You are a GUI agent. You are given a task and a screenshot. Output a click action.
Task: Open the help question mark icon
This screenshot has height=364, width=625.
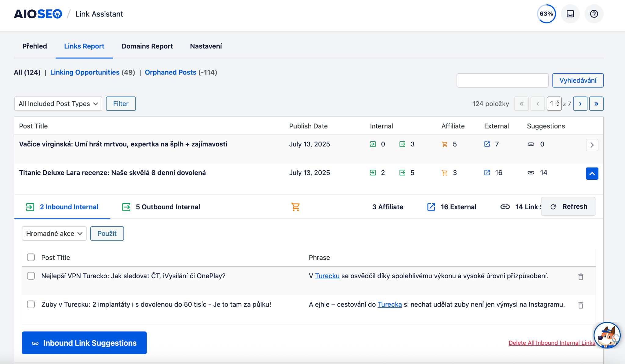594,14
